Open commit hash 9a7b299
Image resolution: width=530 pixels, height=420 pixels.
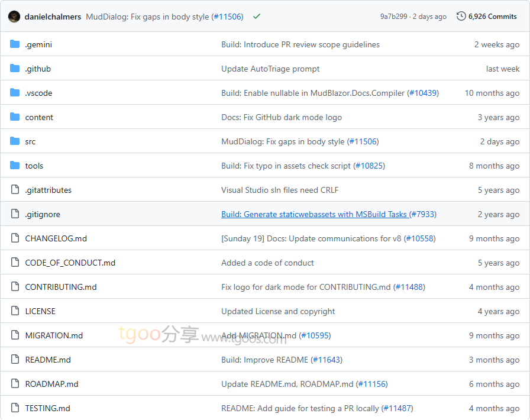click(393, 17)
